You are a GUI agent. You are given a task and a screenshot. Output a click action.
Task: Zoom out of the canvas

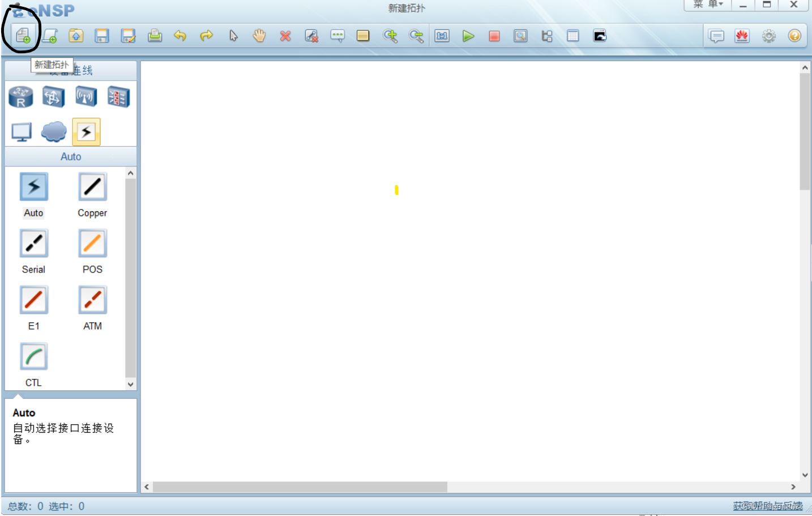tap(416, 36)
